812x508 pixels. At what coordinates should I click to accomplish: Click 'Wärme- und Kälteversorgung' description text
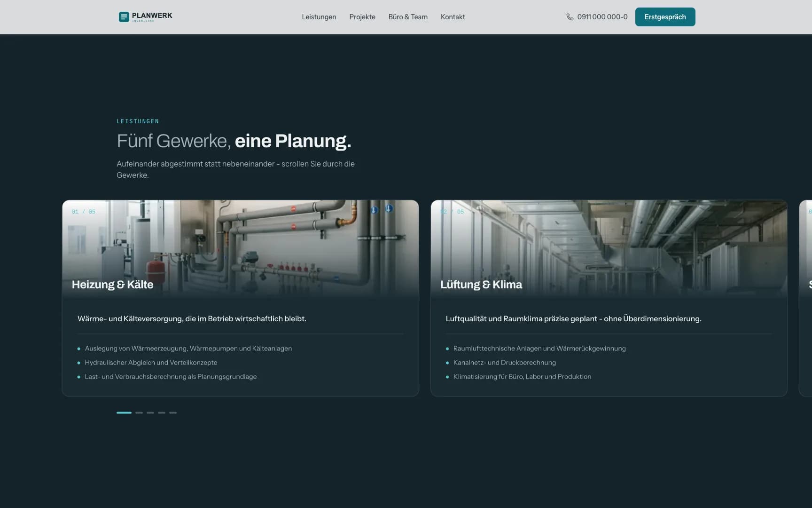[192, 319]
